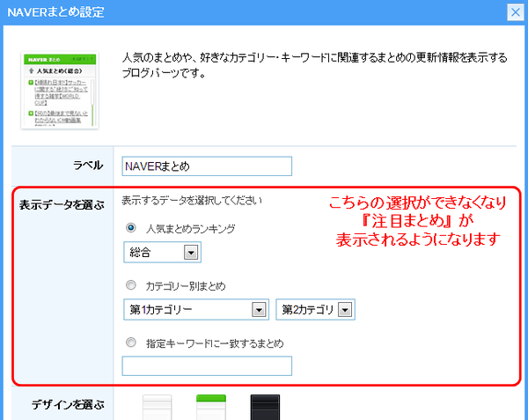
Task: Click the 表示データを選ぶ row heading
Action: (x=62, y=205)
